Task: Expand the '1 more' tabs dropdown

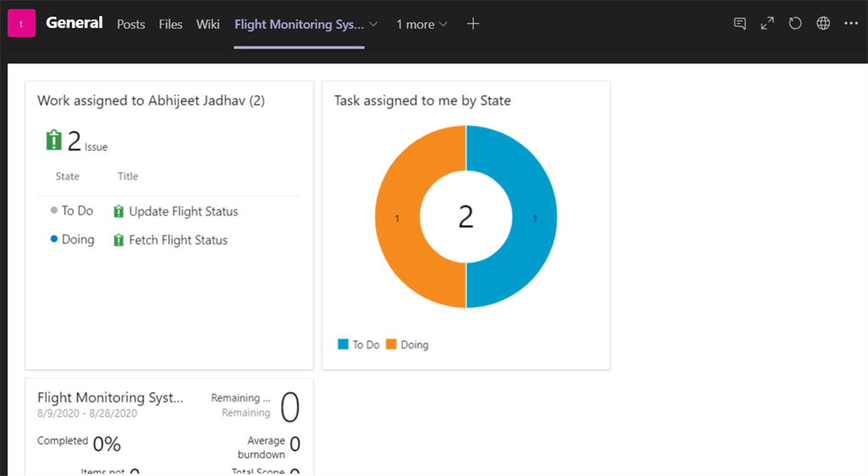Action: (x=422, y=25)
